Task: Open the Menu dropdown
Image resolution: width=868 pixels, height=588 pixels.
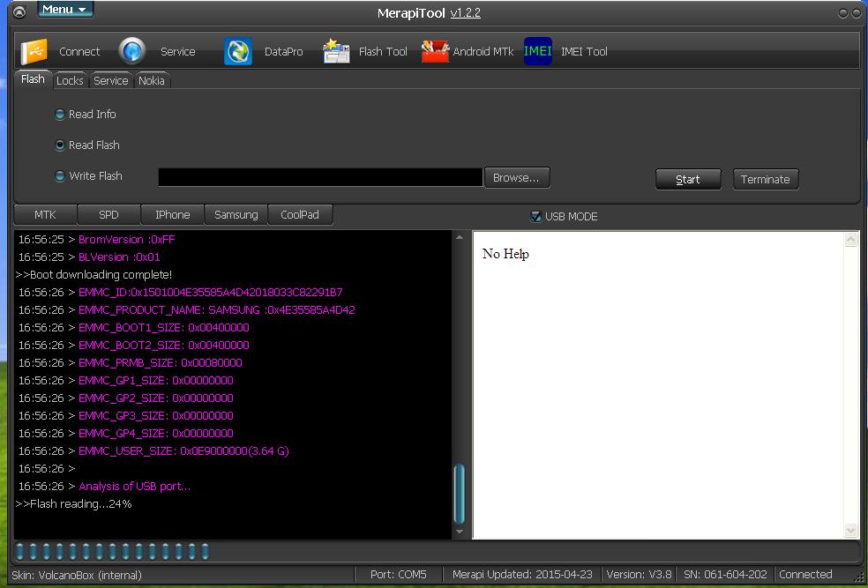Action: pos(64,10)
